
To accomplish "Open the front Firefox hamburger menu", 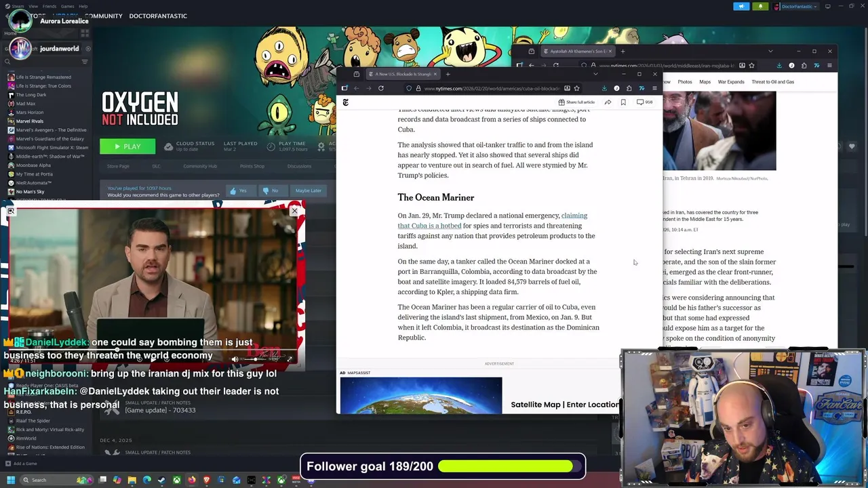I will point(654,88).
